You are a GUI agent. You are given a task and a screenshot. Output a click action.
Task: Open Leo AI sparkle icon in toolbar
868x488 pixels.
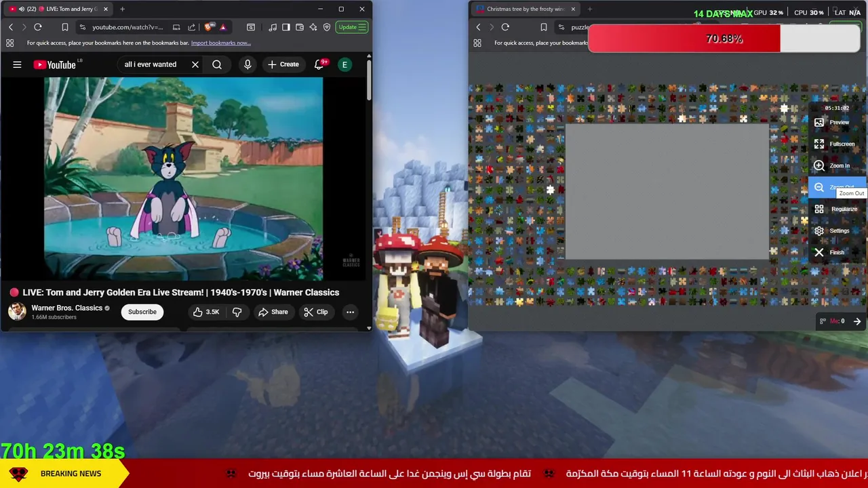click(x=313, y=27)
